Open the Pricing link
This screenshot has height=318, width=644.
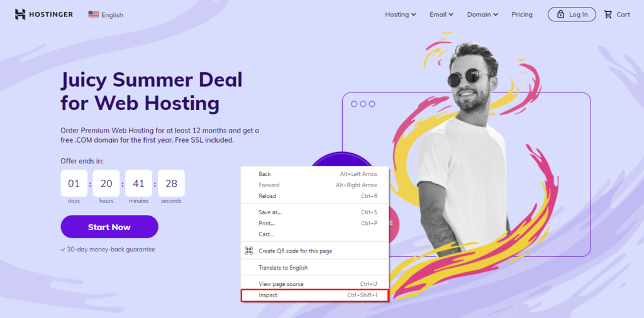[522, 14]
